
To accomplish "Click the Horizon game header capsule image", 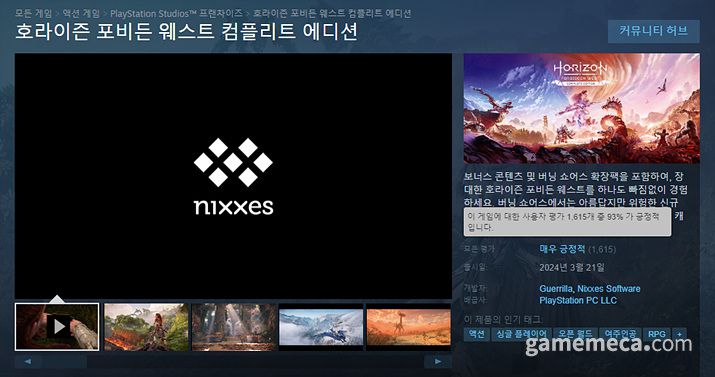I will point(581,108).
